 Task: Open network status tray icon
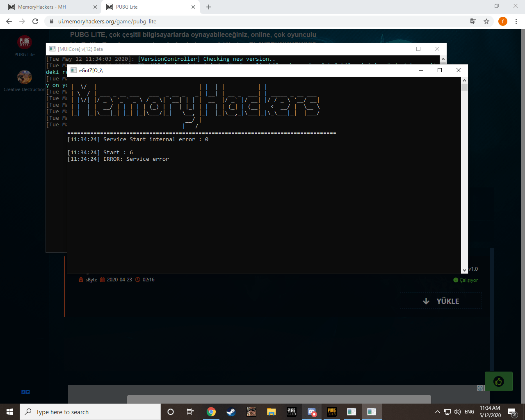coord(447,412)
